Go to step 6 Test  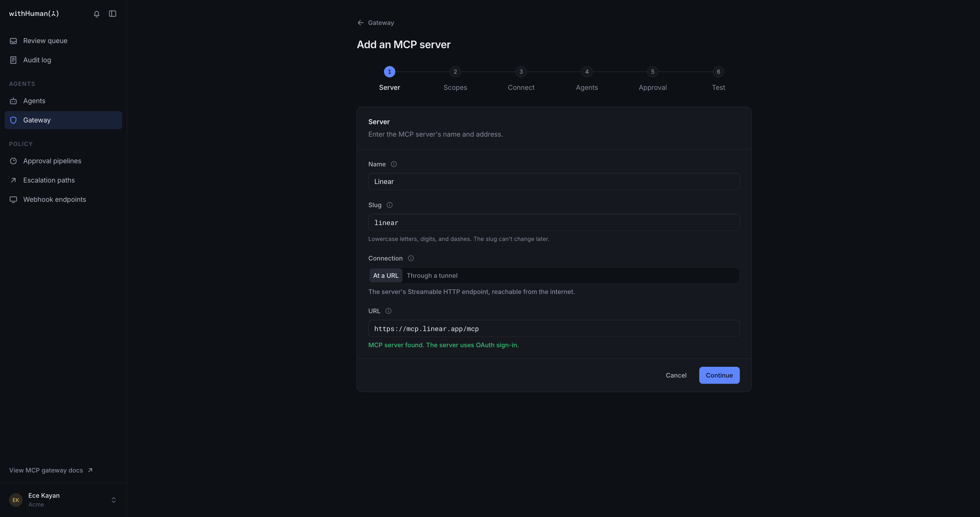[719, 79]
